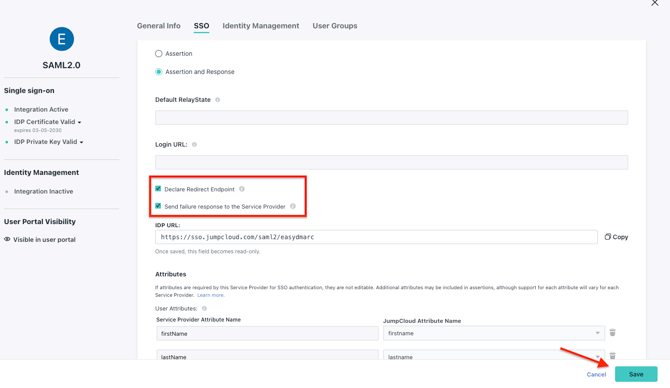Click the lastName Service Provider Attribute Name field
Screen dimensions: 670x388
[x=267, y=355]
